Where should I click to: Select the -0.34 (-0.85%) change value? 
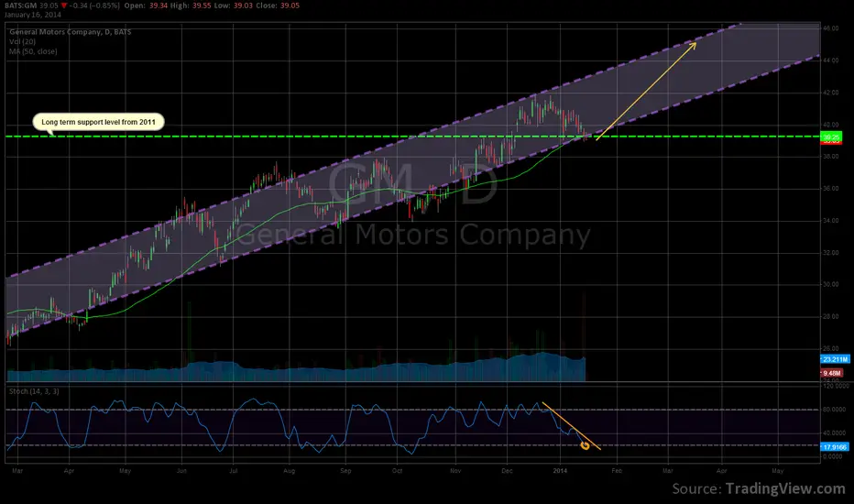pos(94,5)
